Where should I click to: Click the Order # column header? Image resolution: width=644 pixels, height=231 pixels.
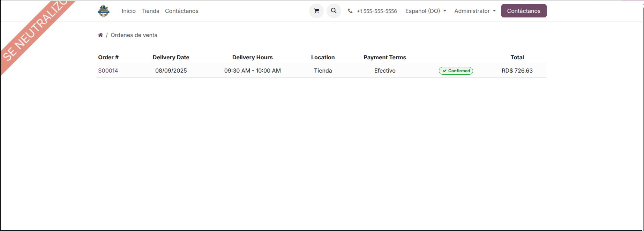click(x=108, y=58)
